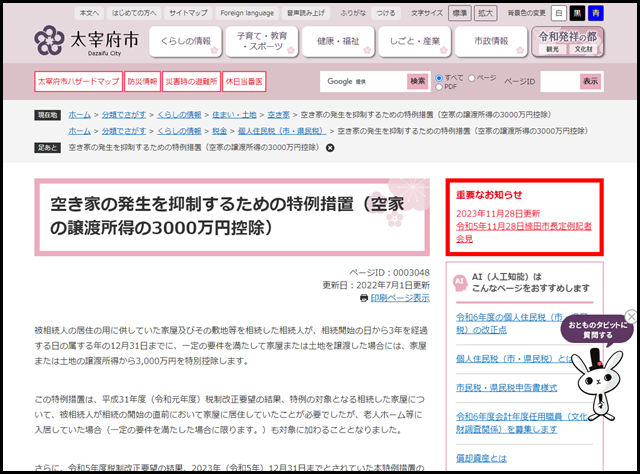Click the ページID：0003048 text
640x474 pixels.
coord(389,273)
